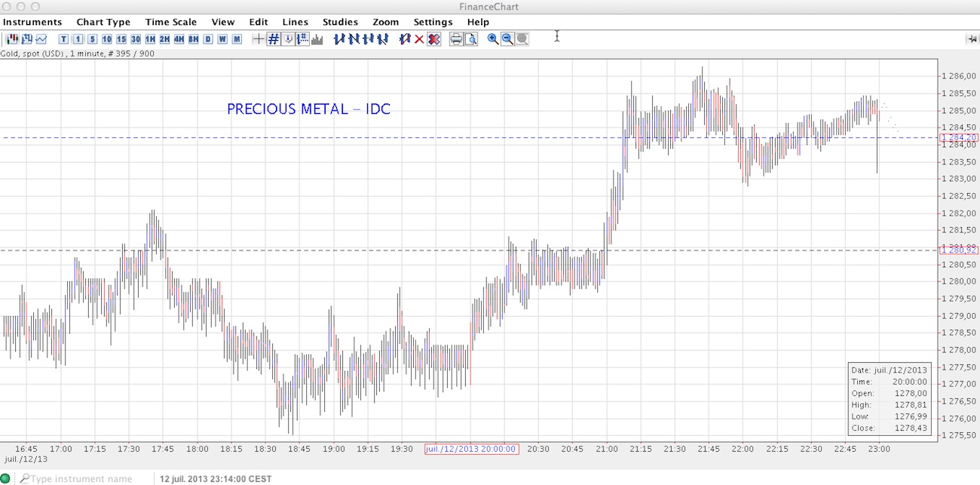
Task: Open the Time Scale menu
Action: (171, 22)
